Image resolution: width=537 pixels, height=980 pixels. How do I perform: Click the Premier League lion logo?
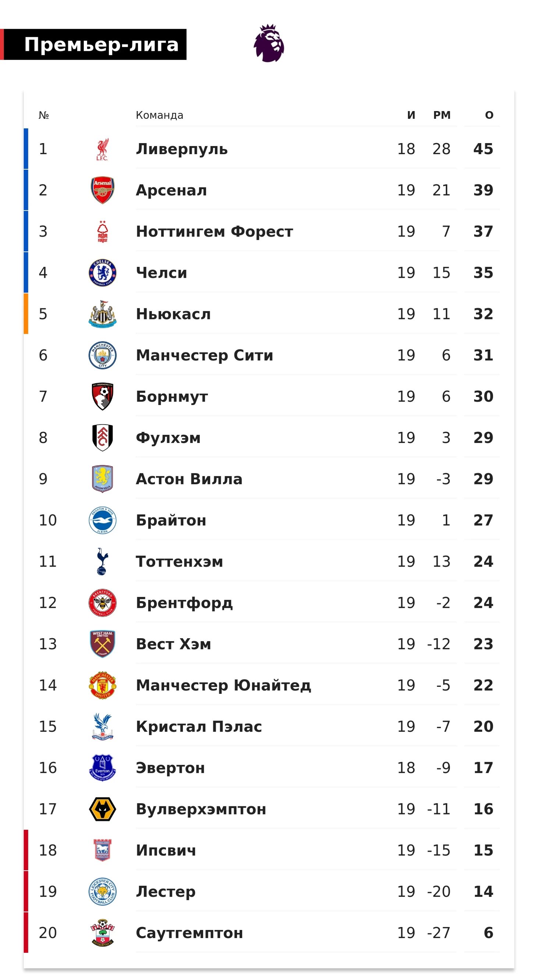click(269, 43)
